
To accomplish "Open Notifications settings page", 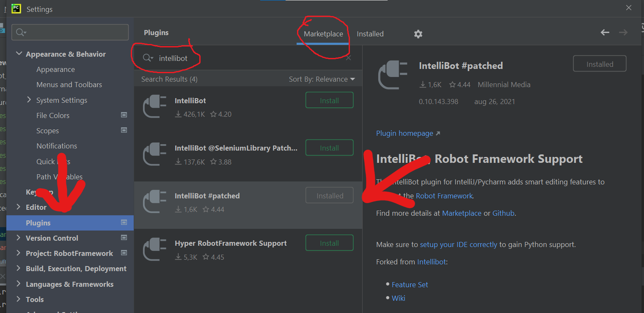I will [57, 146].
